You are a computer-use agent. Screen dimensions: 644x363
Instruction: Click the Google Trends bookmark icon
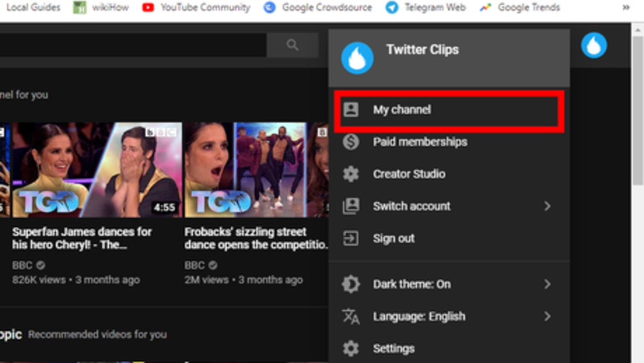tap(485, 7)
